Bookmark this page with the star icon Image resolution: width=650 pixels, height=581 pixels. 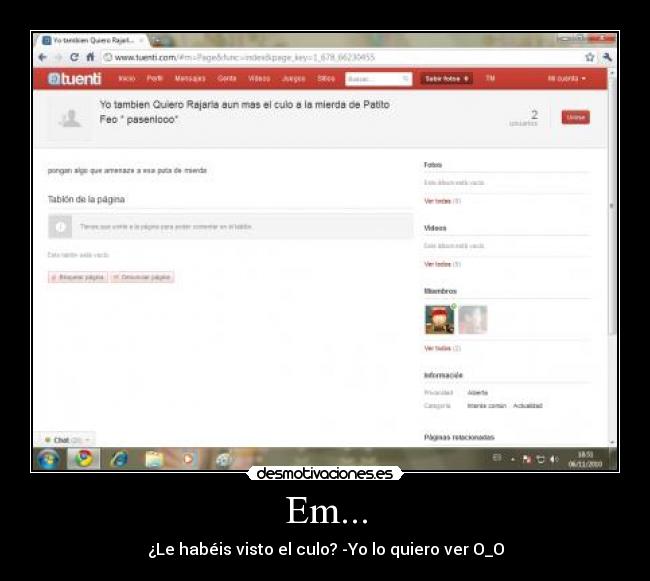click(589, 57)
